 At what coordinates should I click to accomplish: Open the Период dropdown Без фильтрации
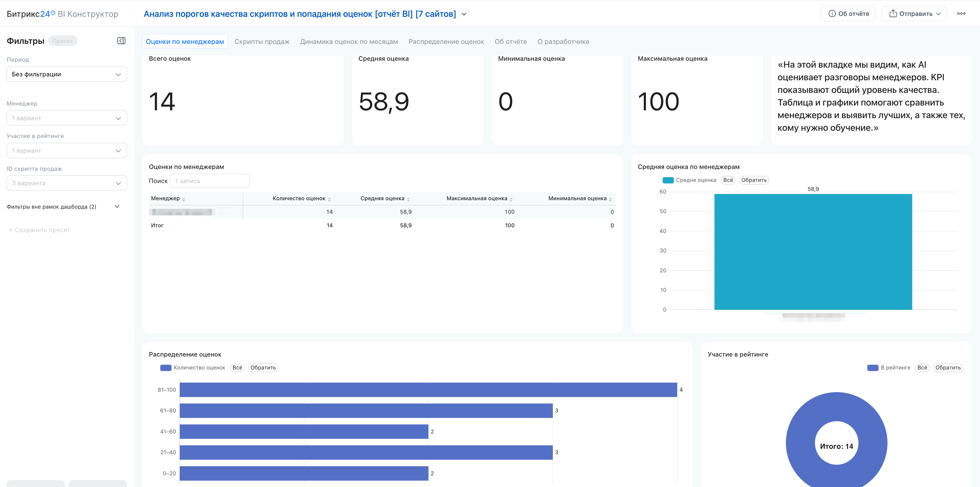[67, 74]
